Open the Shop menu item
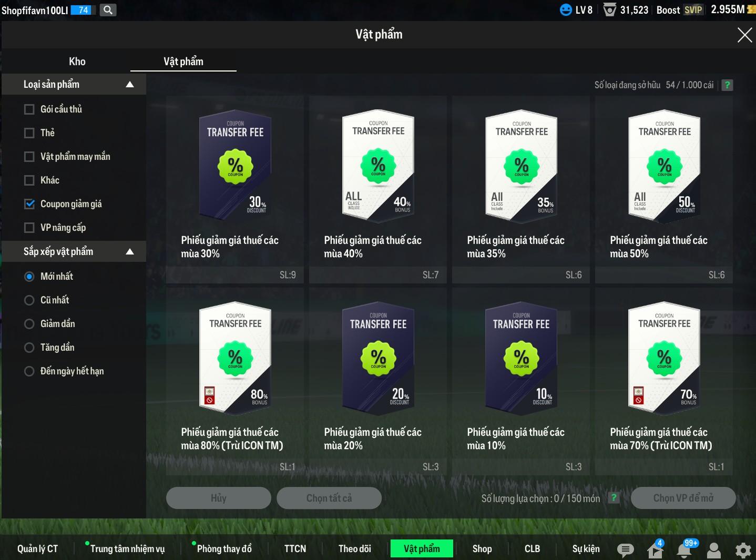756x560 pixels. (x=482, y=549)
